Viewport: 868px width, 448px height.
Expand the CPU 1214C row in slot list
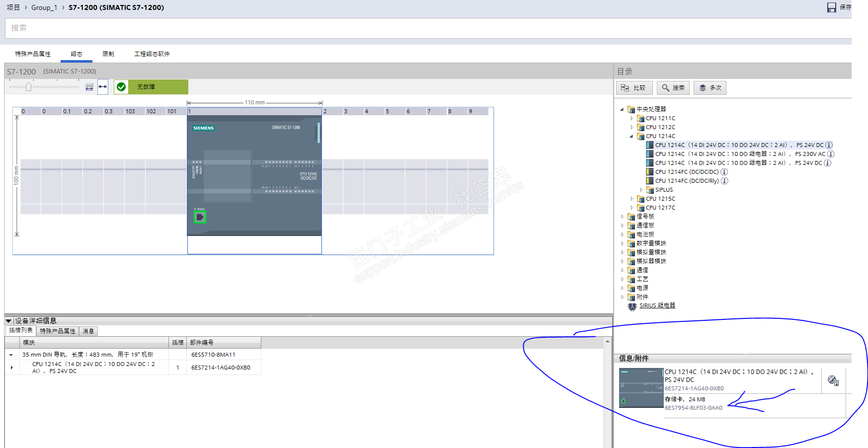click(12, 368)
